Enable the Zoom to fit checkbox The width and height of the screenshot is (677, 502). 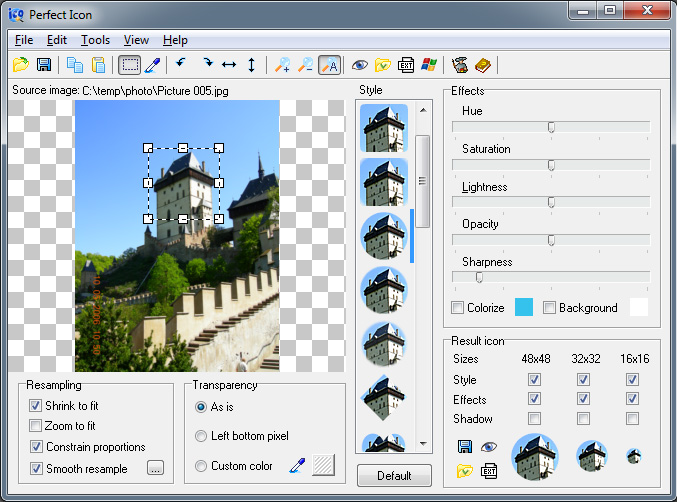(35, 426)
